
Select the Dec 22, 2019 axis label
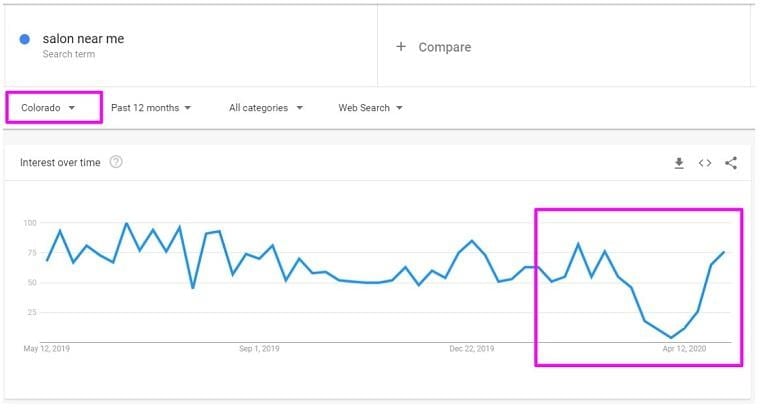(x=472, y=348)
